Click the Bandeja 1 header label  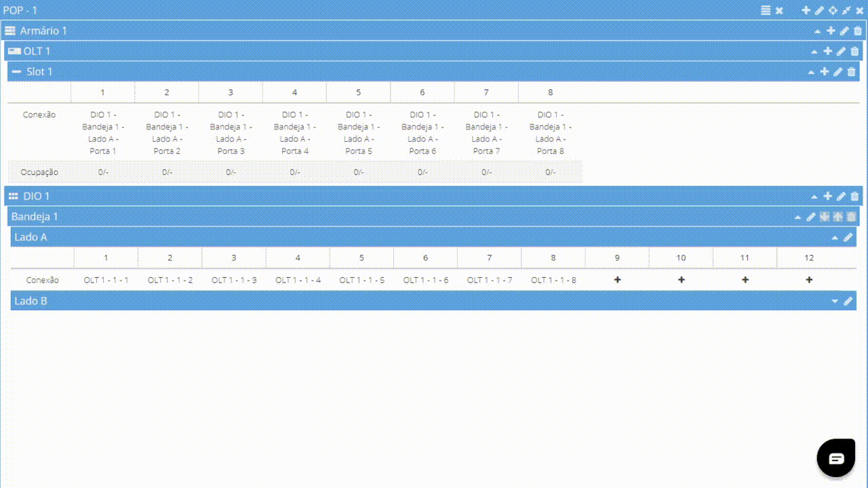pyautogui.click(x=35, y=216)
